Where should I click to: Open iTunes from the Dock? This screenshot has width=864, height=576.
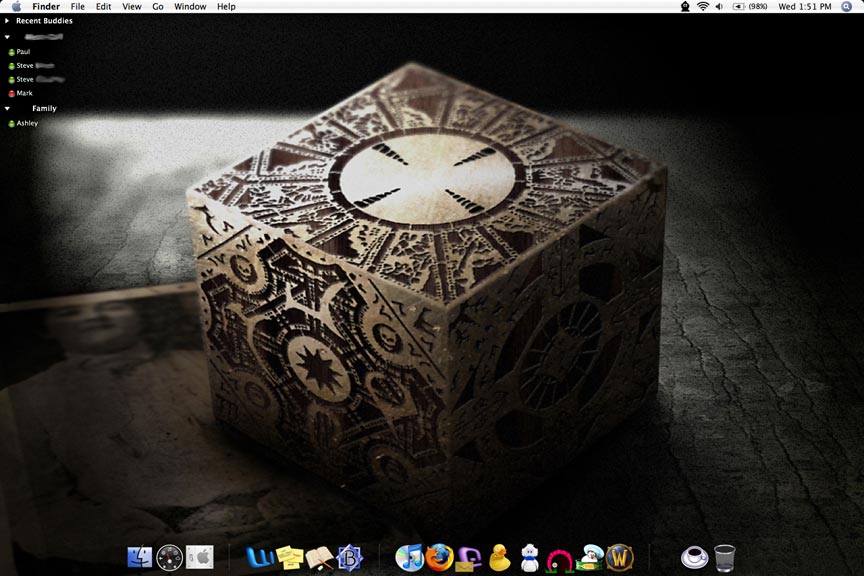[x=409, y=557]
